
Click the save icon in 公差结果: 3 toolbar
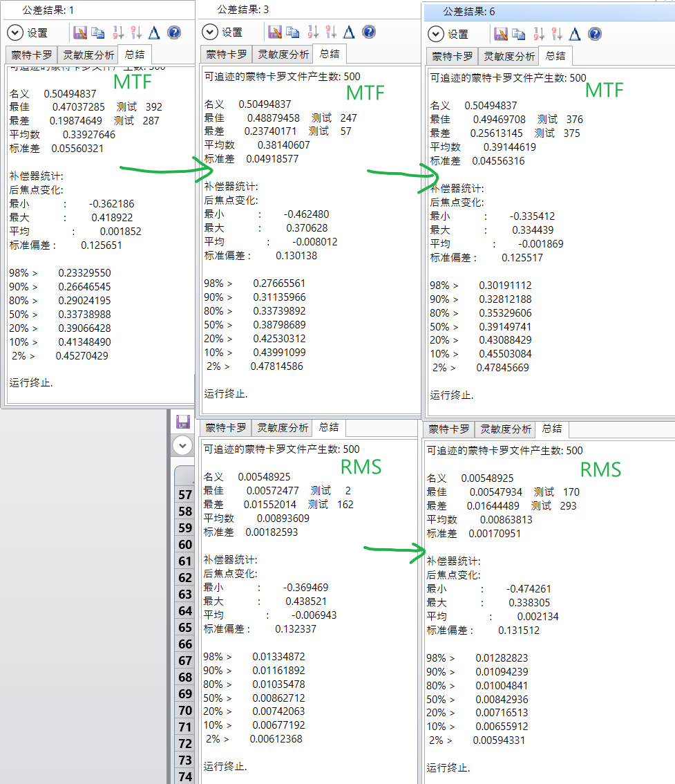(274, 32)
